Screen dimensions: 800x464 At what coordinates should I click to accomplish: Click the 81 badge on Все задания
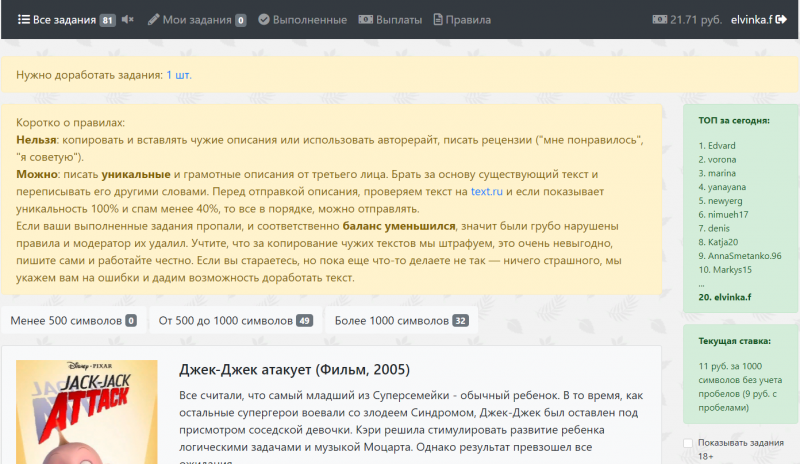(107, 20)
